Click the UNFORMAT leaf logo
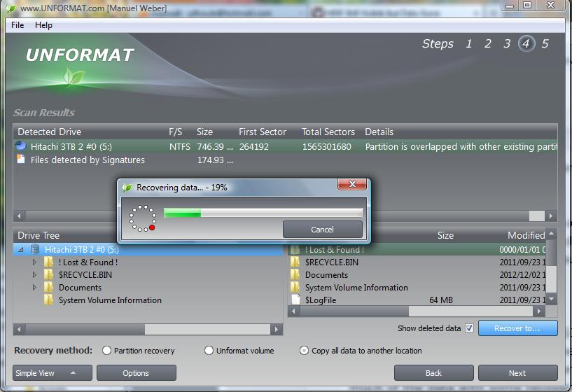The width and height of the screenshot is (572, 392). click(x=74, y=76)
